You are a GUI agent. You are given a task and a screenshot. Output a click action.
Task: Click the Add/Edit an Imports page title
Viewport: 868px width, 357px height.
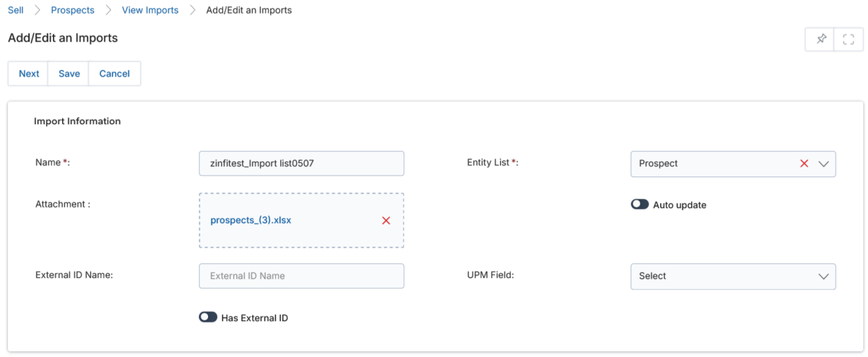[63, 38]
